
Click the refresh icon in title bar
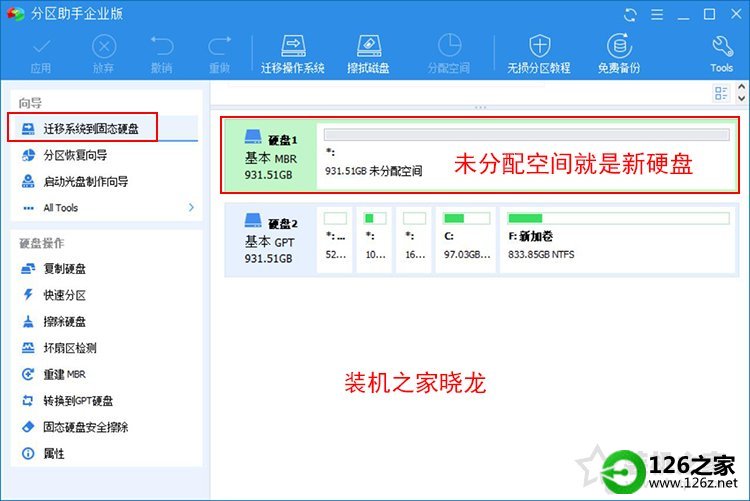630,15
